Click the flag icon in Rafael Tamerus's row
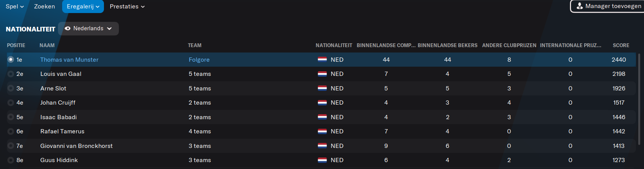This screenshot has width=644, height=169. click(322, 131)
